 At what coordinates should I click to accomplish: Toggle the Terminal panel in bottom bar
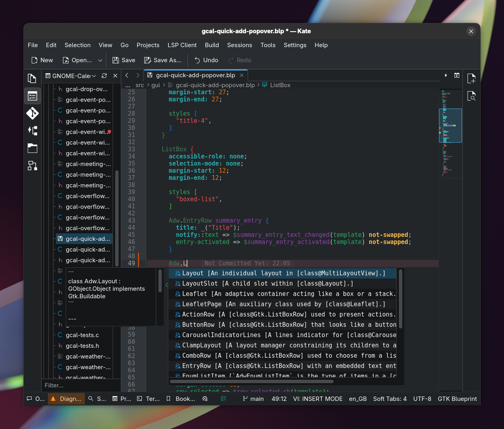[x=148, y=399]
